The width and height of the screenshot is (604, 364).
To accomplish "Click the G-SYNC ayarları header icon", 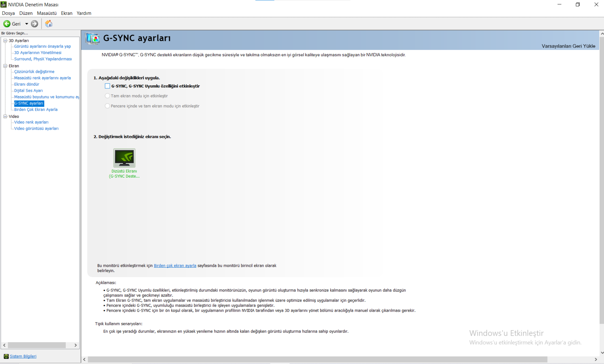I will coord(93,39).
